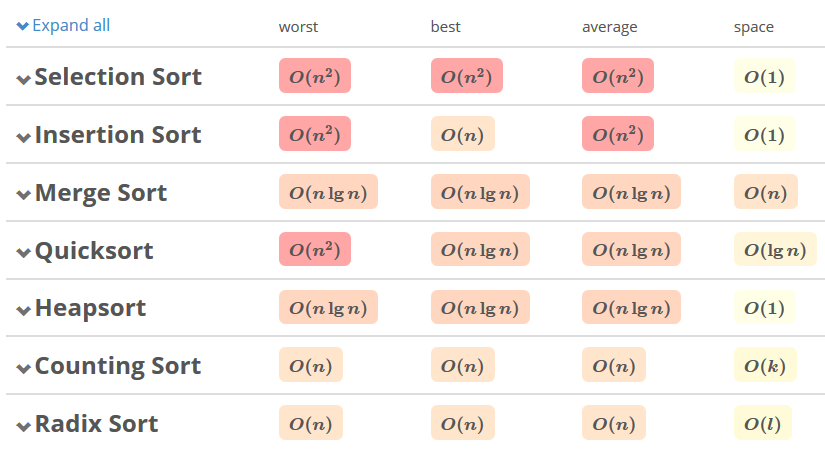Toggle the Heapsort chevron icon

(x=24, y=310)
